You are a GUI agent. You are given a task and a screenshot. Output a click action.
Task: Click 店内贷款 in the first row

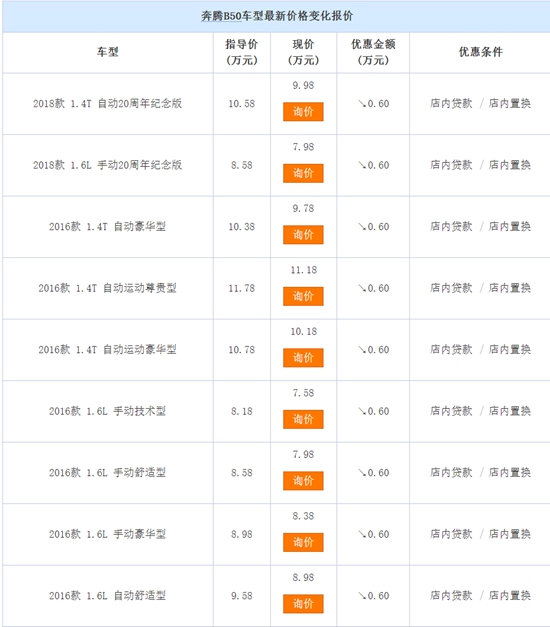point(451,104)
